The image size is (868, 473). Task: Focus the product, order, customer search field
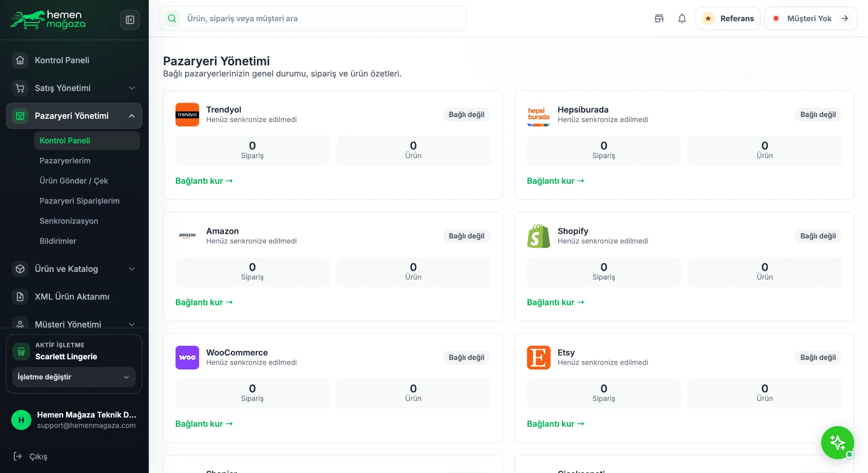[x=313, y=18]
